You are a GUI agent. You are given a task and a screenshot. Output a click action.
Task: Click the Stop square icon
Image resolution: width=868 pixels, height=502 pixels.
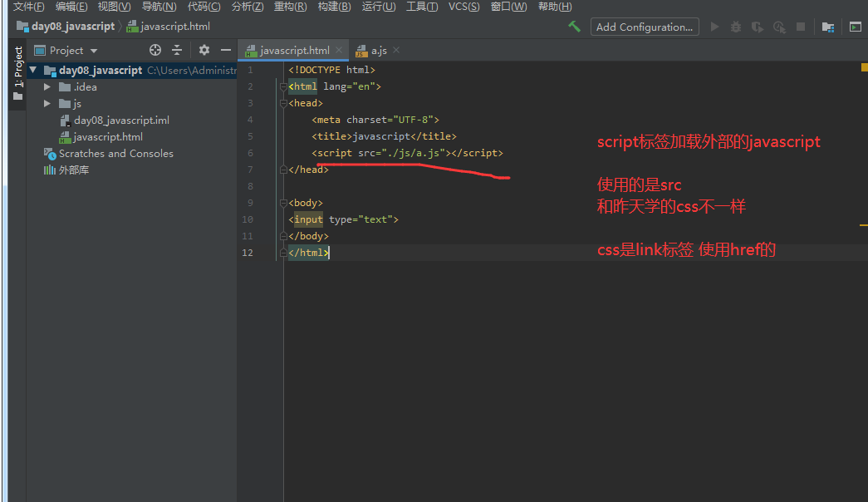[x=801, y=27]
